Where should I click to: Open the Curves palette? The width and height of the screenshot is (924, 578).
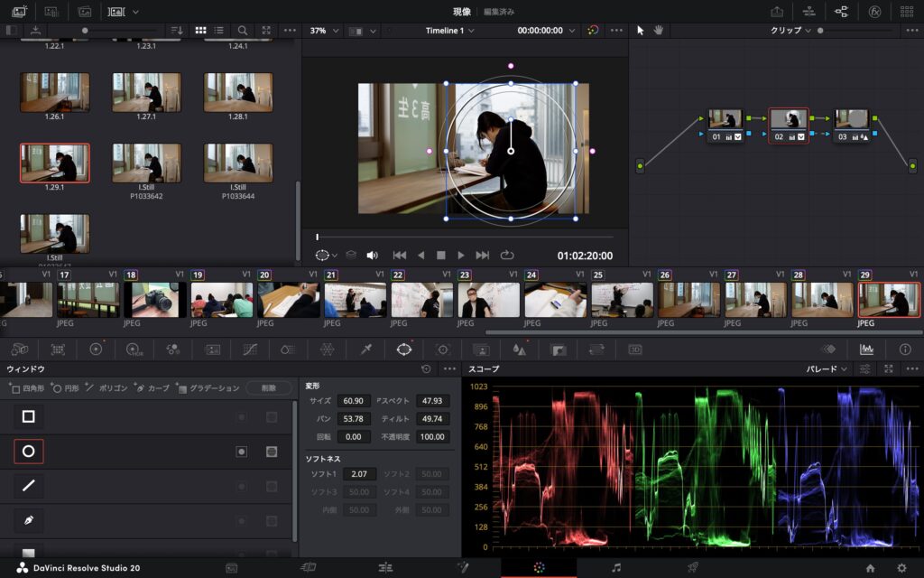(x=251, y=349)
